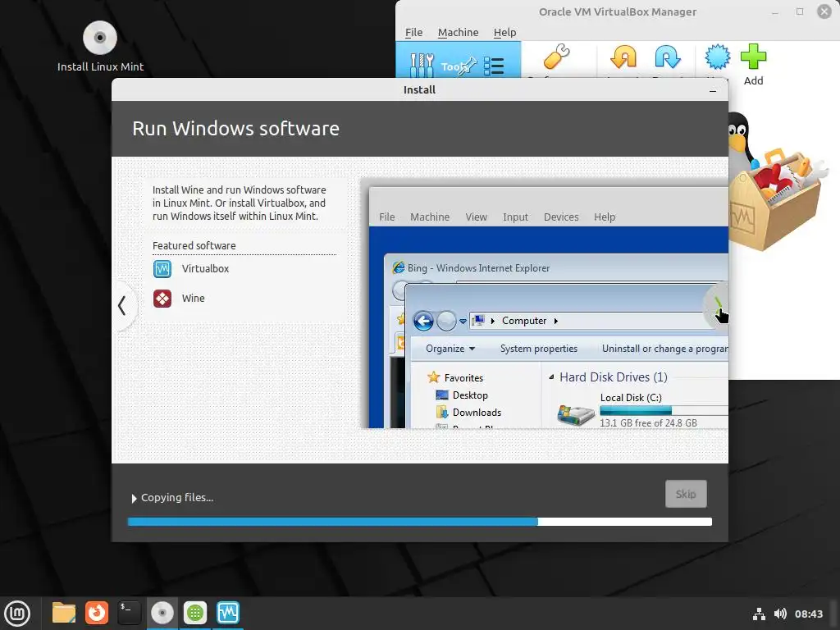The height and width of the screenshot is (630, 840).
Task: Go to the previous slide arrow
Action: 122,306
